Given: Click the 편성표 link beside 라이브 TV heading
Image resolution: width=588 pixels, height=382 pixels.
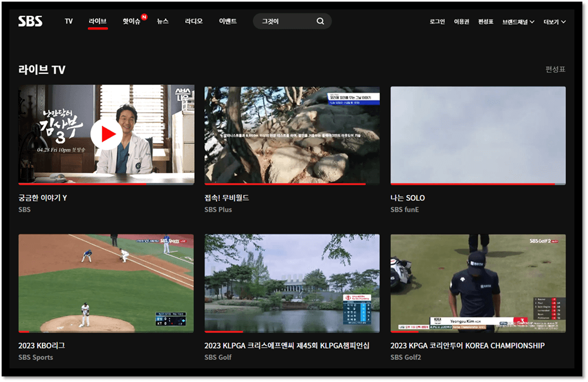Looking at the screenshot, I should pyautogui.click(x=556, y=69).
